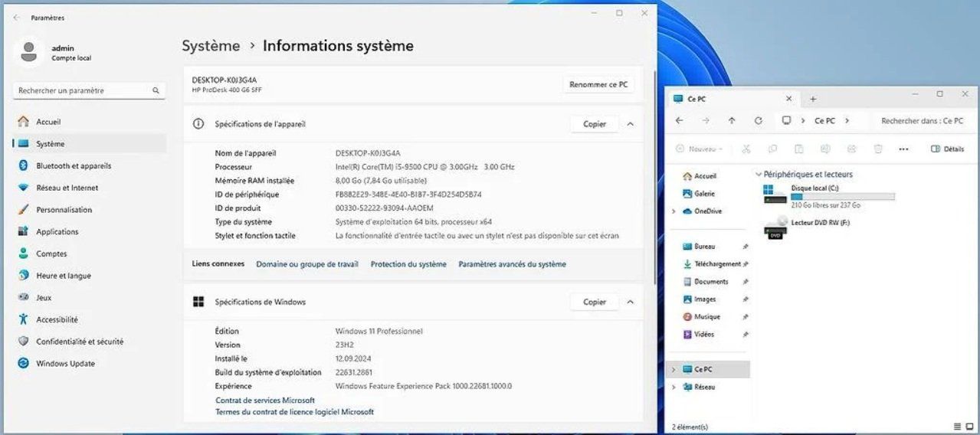This screenshot has height=435, width=980.
Task: Collapse Spécifications de Windows section
Action: pos(630,303)
